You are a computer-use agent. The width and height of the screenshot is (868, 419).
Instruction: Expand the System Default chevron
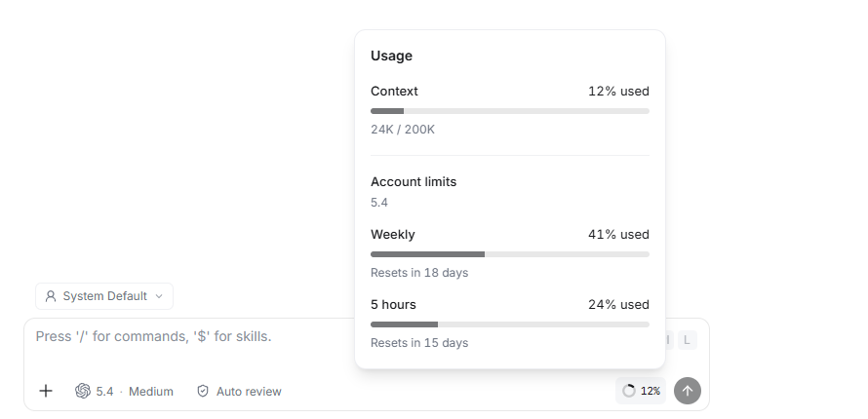(159, 296)
